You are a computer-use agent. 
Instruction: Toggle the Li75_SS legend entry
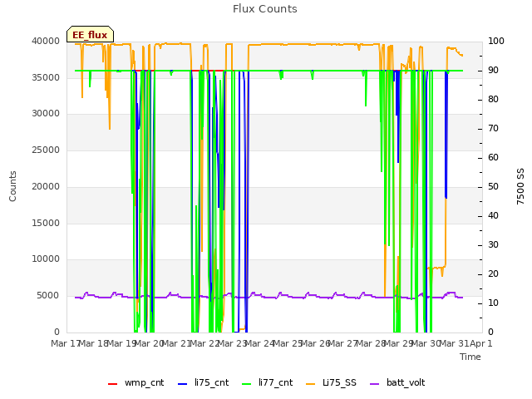pyautogui.click(x=331, y=383)
